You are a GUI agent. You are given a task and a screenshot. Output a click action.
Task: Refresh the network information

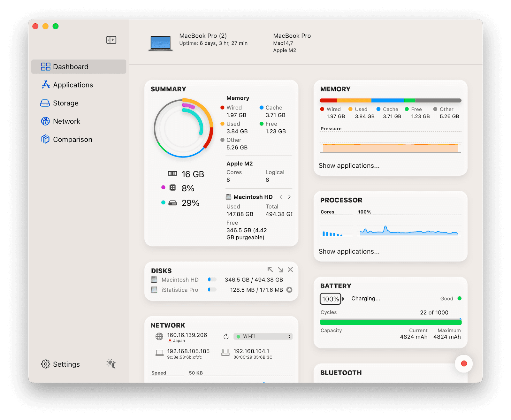point(226,336)
